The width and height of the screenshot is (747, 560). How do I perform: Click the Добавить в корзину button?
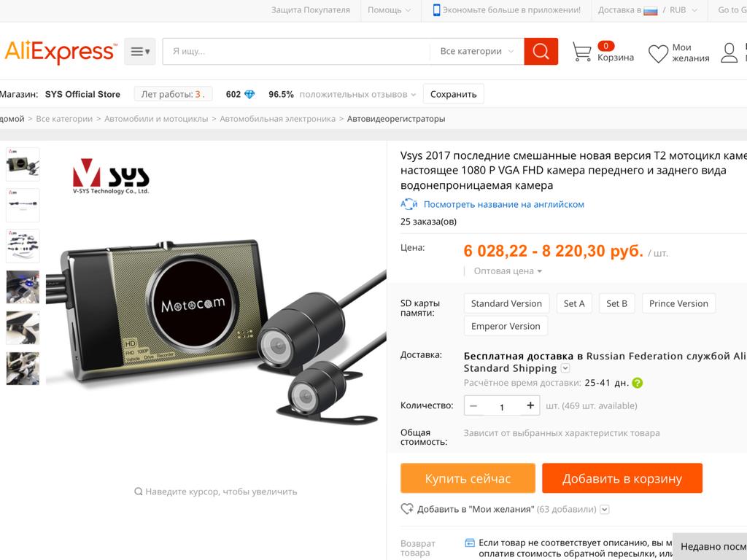point(622,478)
